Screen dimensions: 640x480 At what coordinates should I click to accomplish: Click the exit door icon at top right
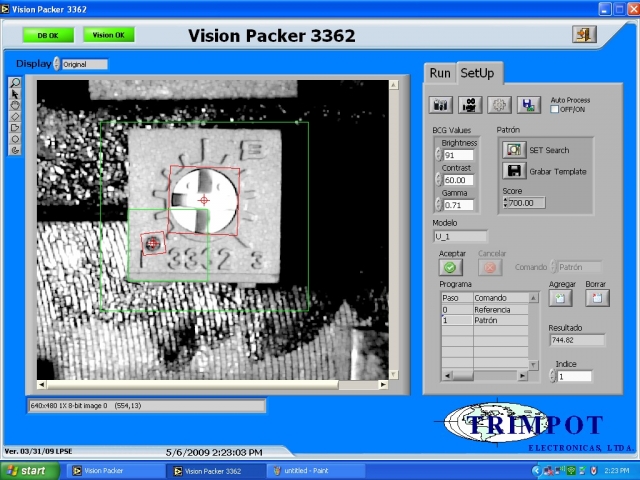click(584, 34)
